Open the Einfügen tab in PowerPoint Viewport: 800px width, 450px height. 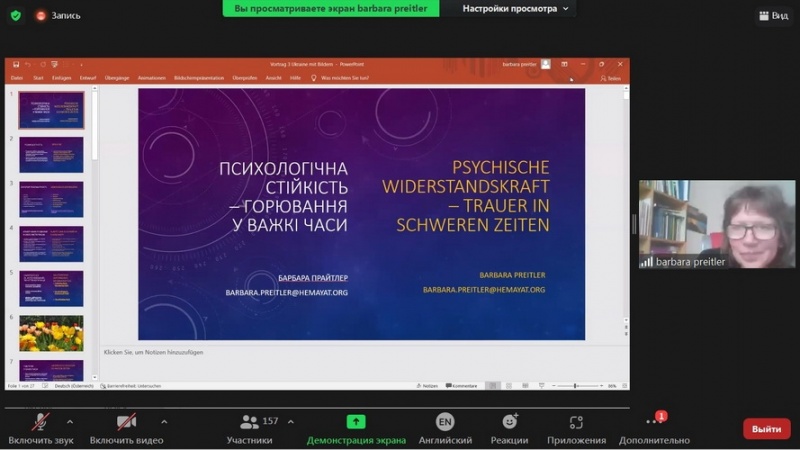tap(61, 77)
